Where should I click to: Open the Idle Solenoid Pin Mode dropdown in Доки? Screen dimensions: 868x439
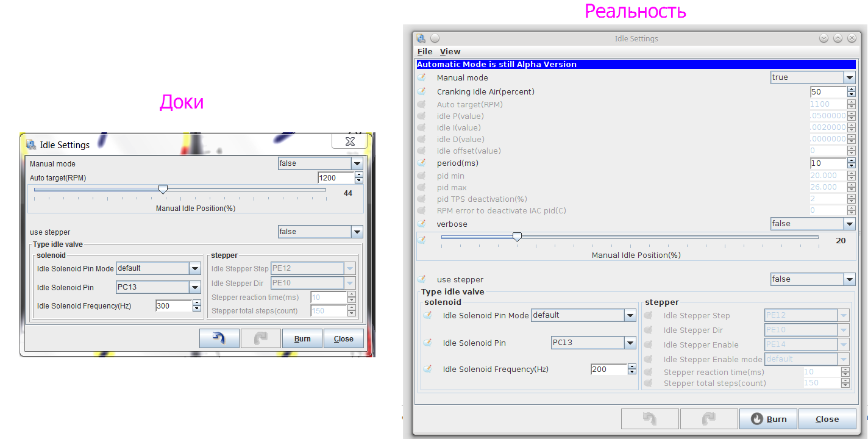158,268
